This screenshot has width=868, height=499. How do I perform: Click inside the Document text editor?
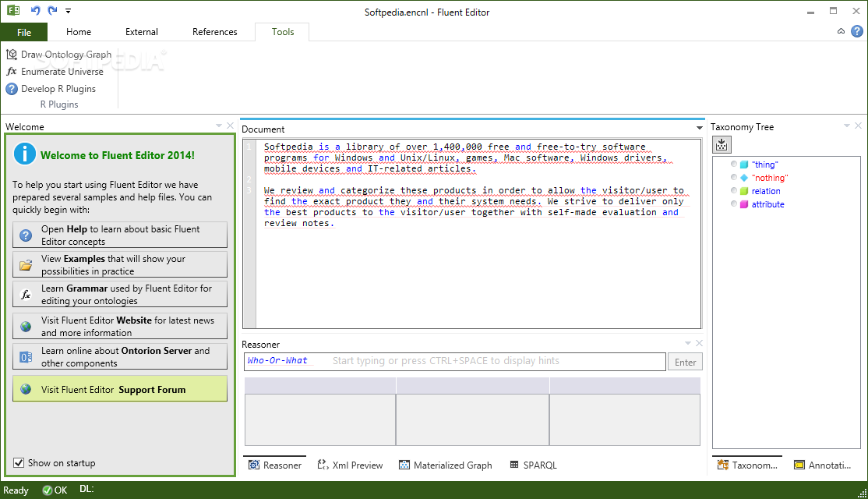click(x=478, y=232)
